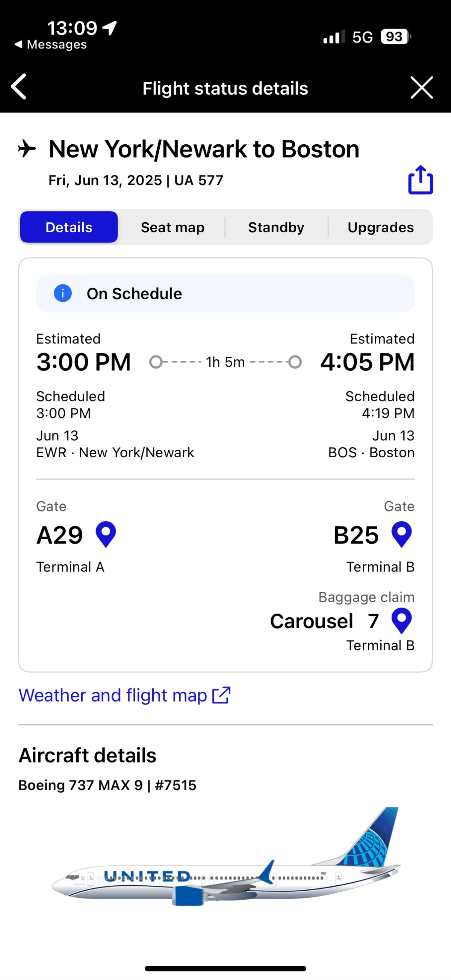
Task: Open map pin for gate B25
Action: (401, 534)
